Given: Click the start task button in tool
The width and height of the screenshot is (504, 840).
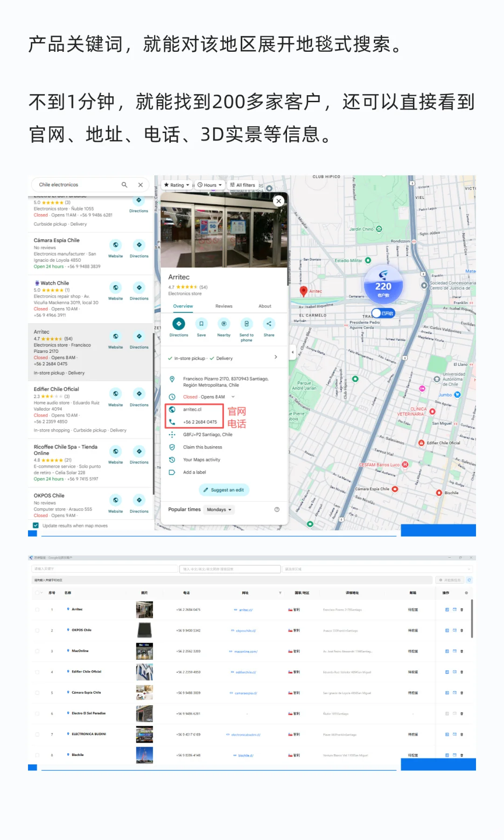Looking at the screenshot, I should [450, 580].
